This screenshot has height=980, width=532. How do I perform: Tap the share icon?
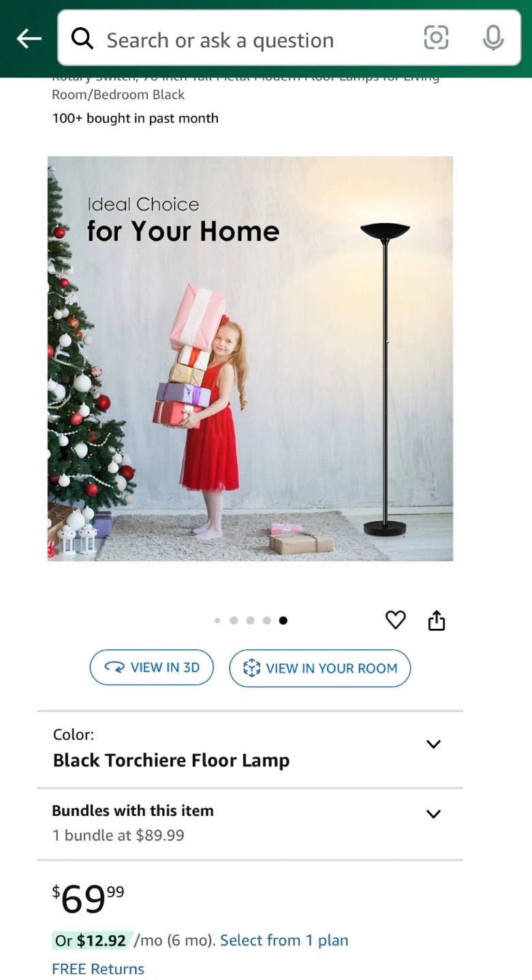click(x=437, y=620)
